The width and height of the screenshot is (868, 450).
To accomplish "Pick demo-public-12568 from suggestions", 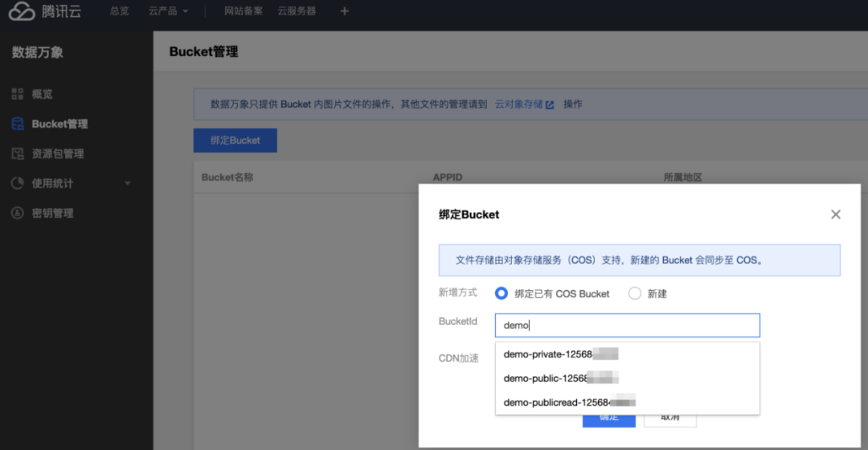I will coord(627,378).
